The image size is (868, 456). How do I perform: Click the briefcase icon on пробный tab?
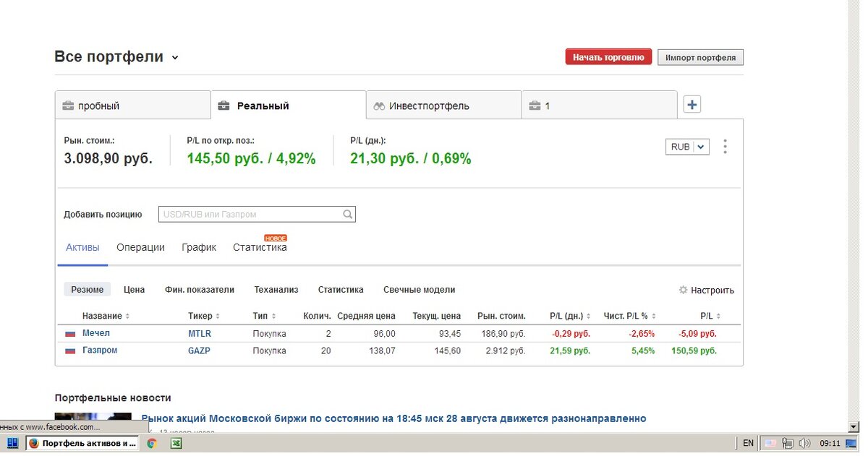(x=69, y=106)
